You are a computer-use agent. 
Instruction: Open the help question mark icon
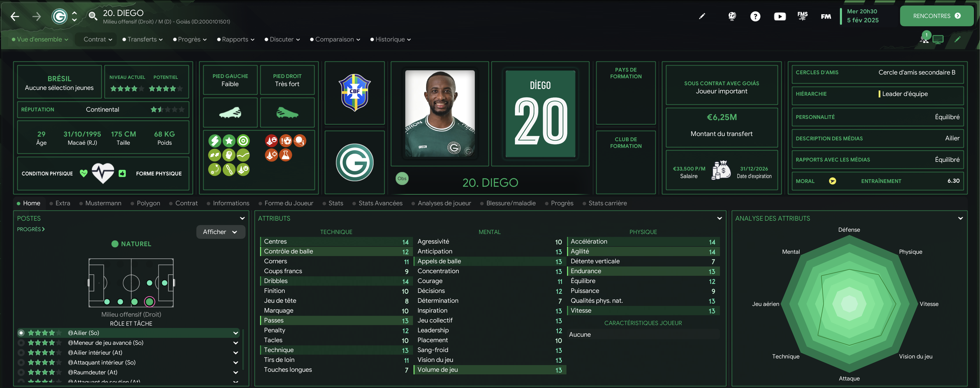coord(755,16)
